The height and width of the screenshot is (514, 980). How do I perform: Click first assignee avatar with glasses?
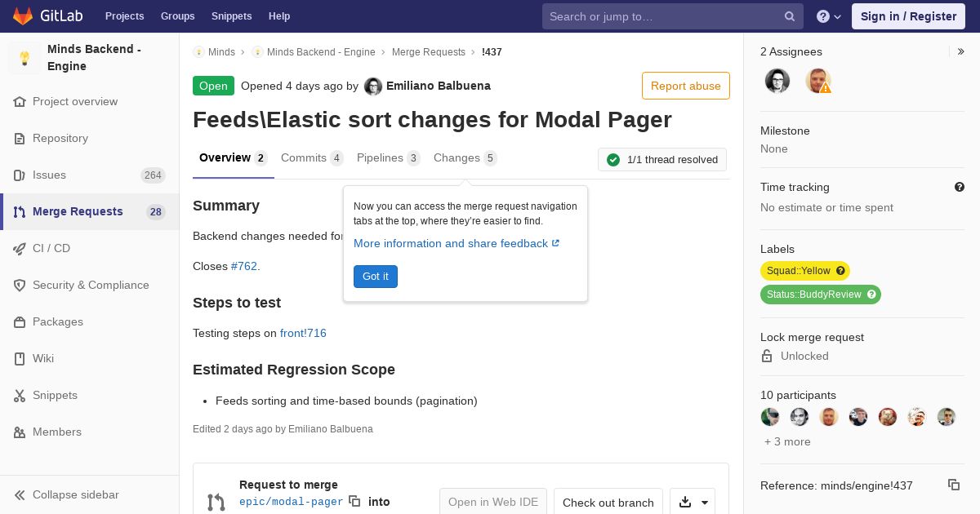pos(777,81)
